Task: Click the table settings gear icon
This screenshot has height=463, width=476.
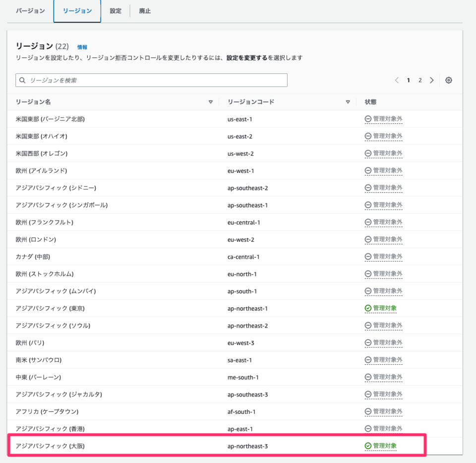Action: click(x=448, y=80)
